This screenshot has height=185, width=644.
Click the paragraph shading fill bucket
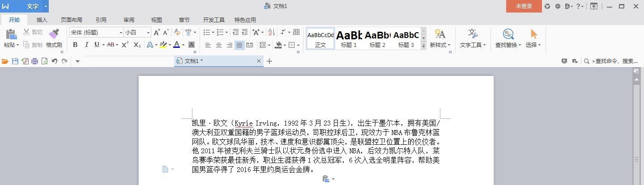pyautogui.click(x=278, y=45)
